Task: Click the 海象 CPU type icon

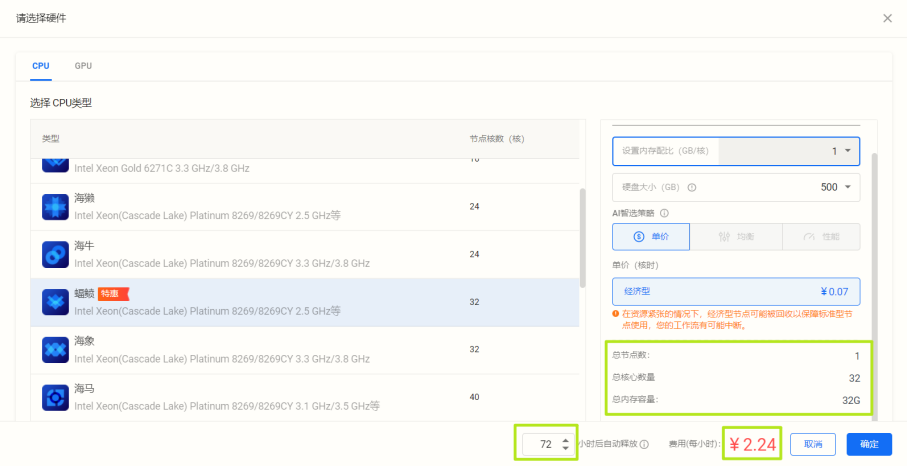Action: pos(56,350)
